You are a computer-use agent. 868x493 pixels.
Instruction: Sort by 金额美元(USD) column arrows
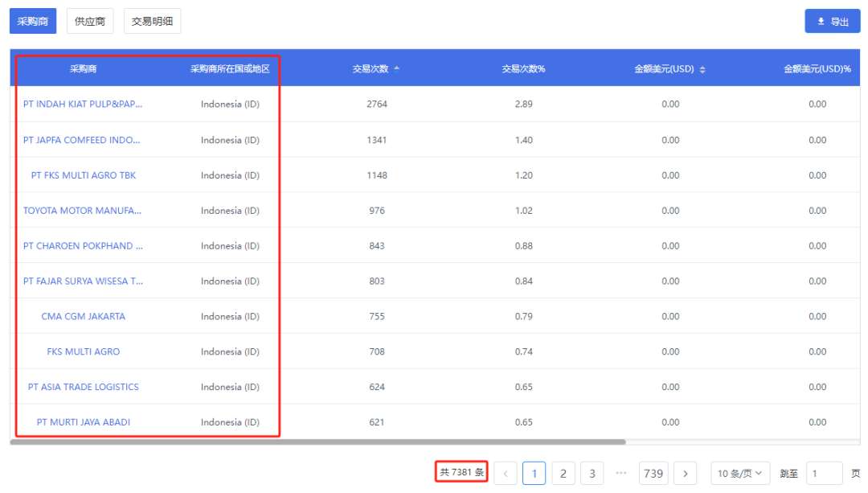pyautogui.click(x=702, y=69)
